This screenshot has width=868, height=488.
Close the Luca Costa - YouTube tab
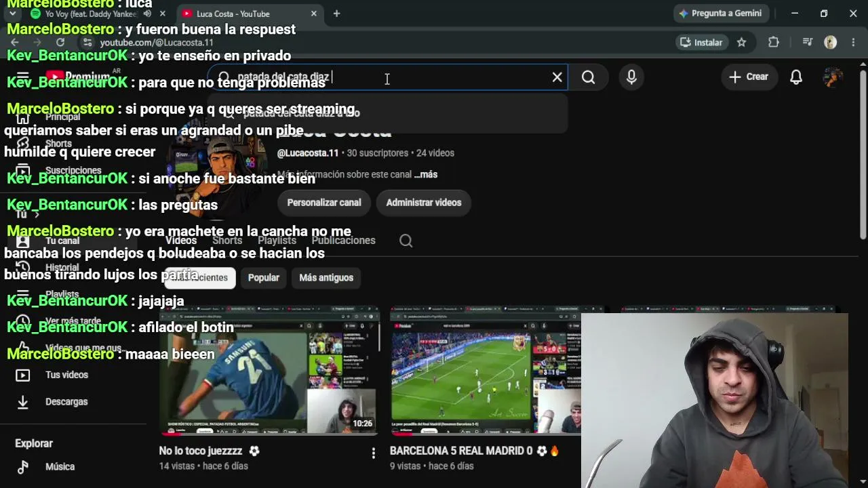pyautogui.click(x=313, y=14)
